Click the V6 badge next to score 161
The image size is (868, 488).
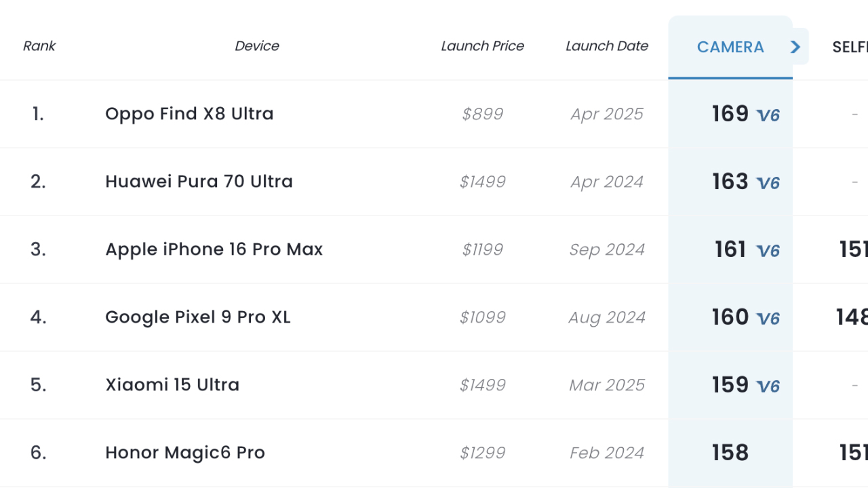click(x=768, y=251)
